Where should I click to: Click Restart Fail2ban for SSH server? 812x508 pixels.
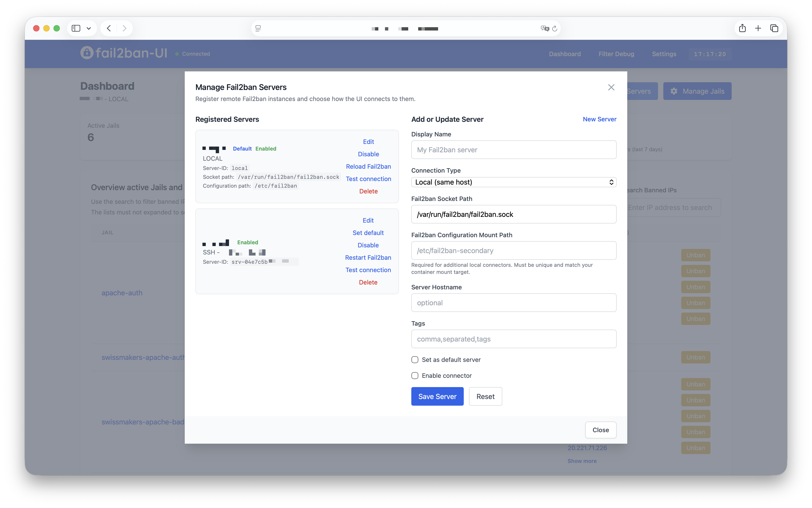point(368,258)
